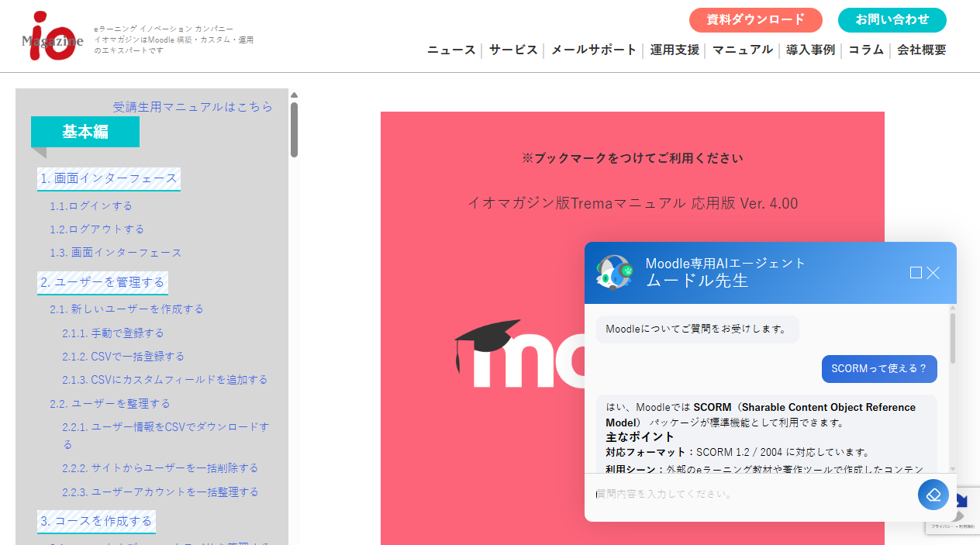Expand section 3. コースを作成する
Image resolution: width=980 pixels, height=545 pixels.
pyautogui.click(x=96, y=521)
